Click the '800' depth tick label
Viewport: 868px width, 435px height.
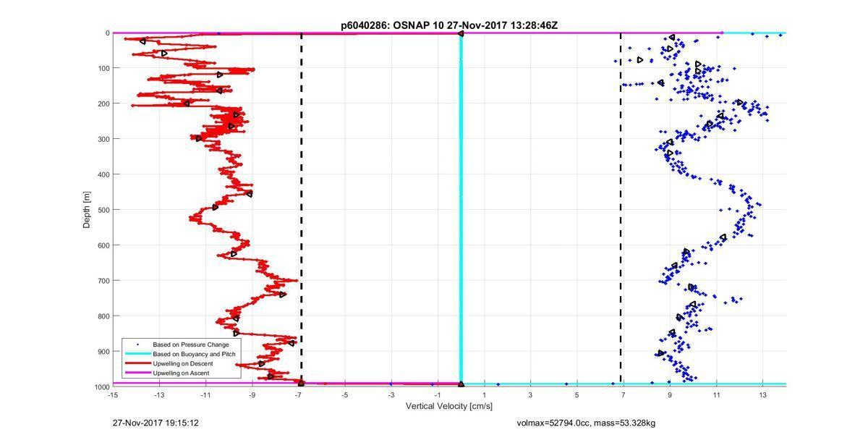pos(103,316)
